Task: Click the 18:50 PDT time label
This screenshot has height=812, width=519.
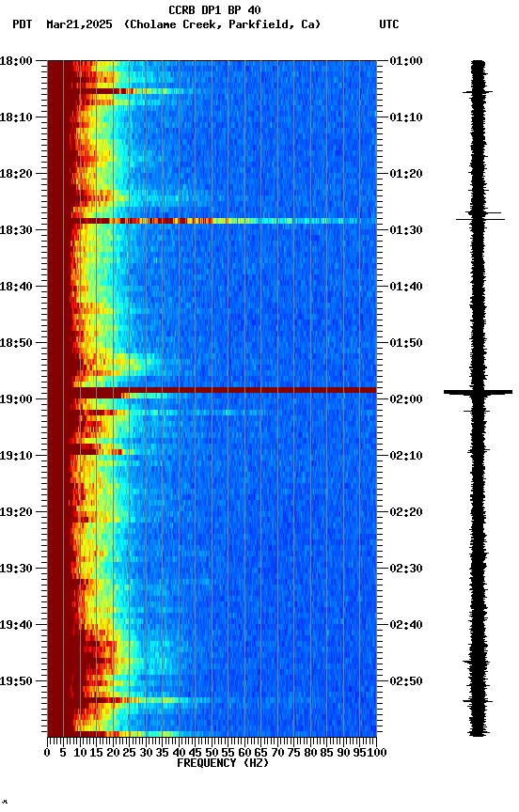Action: coord(16,343)
